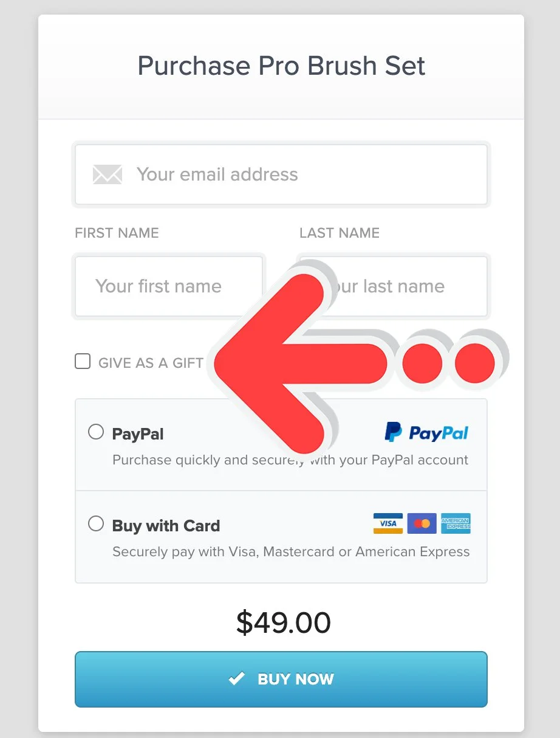The image size is (560, 738).
Task: Click the Buy with Card heading text
Action: [166, 526]
